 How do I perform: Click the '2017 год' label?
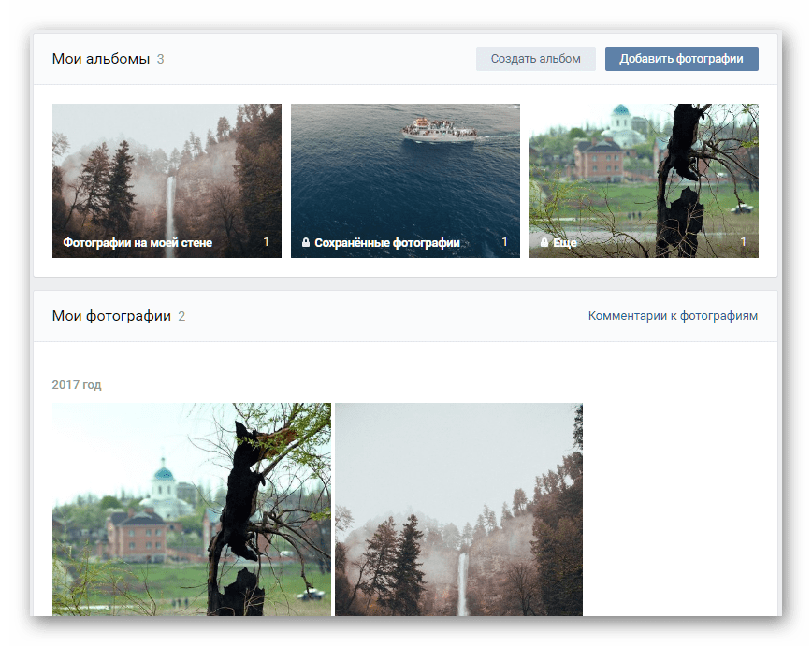[x=77, y=384]
